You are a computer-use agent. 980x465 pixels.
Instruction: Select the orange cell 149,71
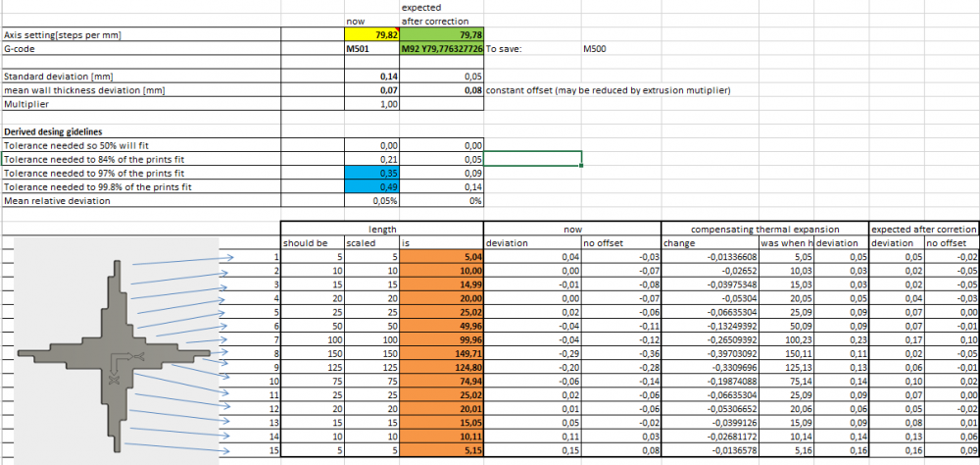pos(441,352)
